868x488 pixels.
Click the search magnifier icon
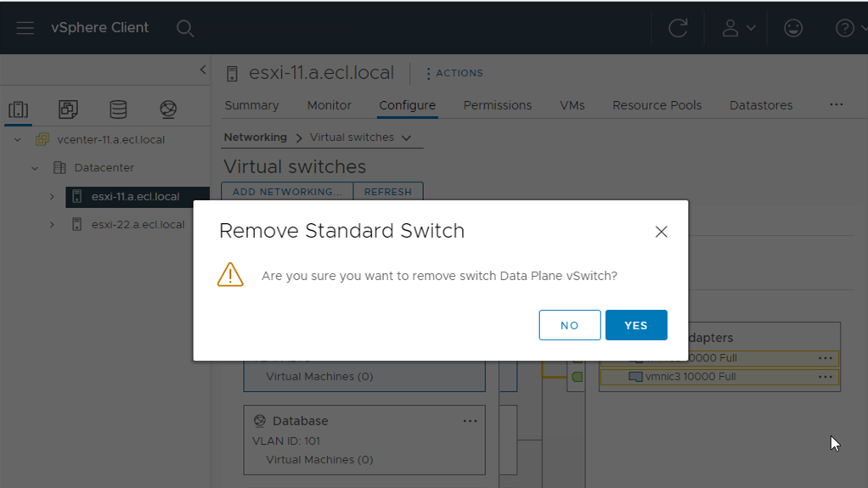click(184, 29)
